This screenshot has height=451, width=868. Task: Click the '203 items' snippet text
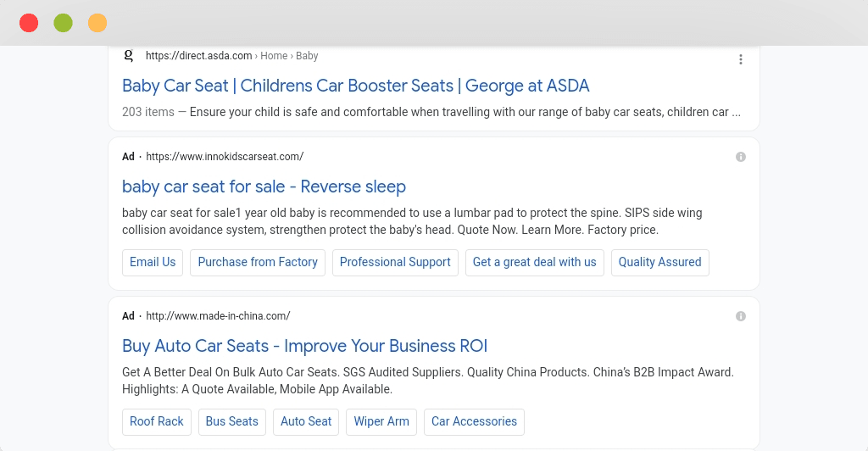point(147,112)
